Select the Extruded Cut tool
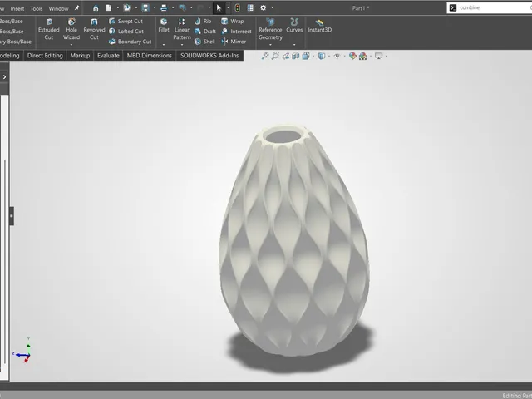 click(48, 30)
